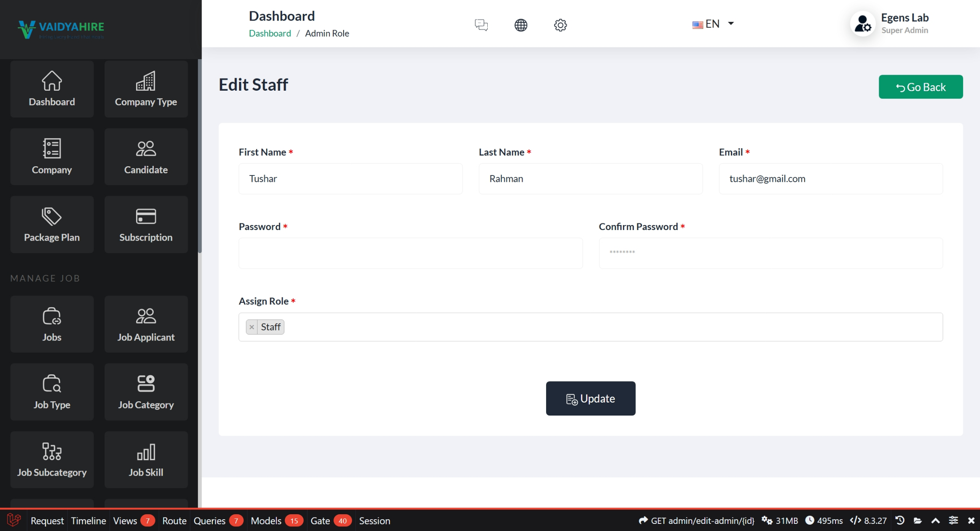Open the Company Type sidebar tile
The width and height of the screenshot is (980, 531).
[x=146, y=89]
